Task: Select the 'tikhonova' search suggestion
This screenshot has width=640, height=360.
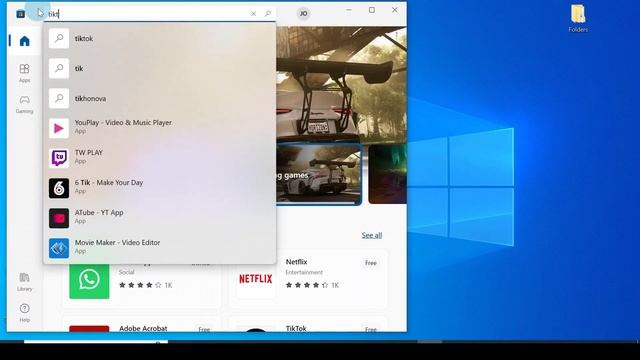Action: 160,98
